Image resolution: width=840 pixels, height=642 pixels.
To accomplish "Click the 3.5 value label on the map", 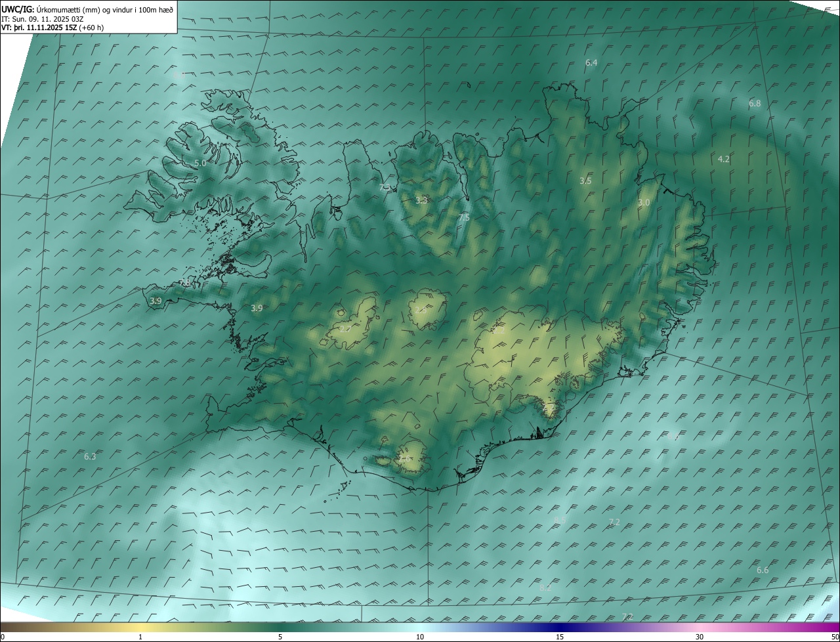I will tap(585, 181).
